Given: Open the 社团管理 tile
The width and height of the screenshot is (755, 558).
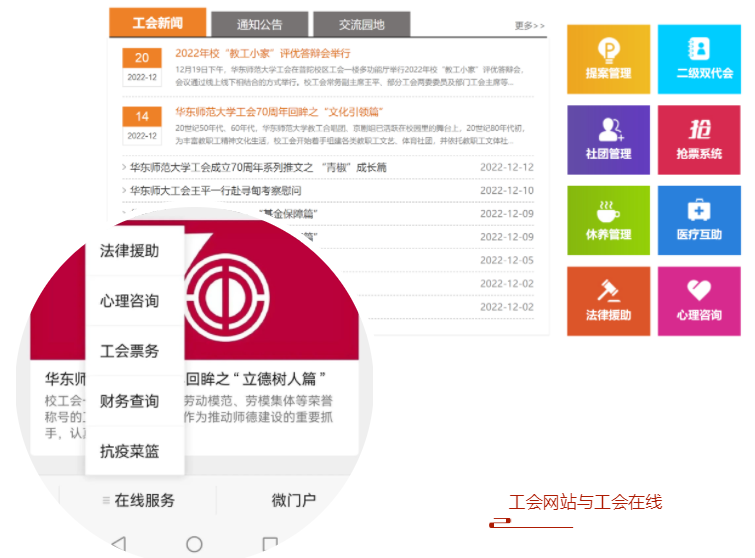Looking at the screenshot, I should [x=608, y=140].
